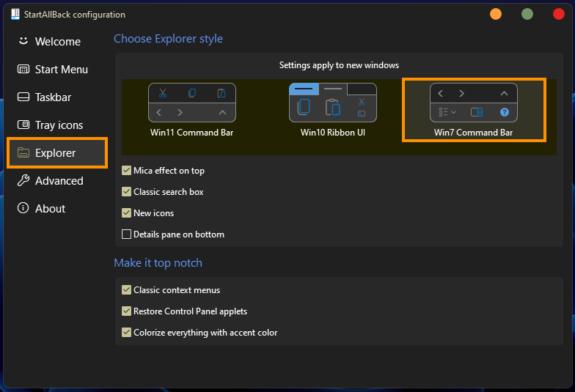The width and height of the screenshot is (575, 392).
Task: Uncheck Classic search box
Action: coord(126,192)
